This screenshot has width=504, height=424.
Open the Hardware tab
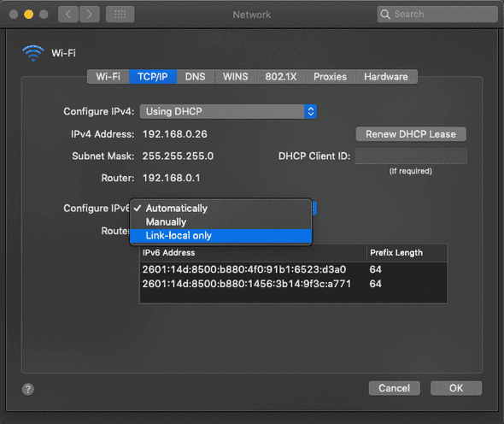coord(386,77)
